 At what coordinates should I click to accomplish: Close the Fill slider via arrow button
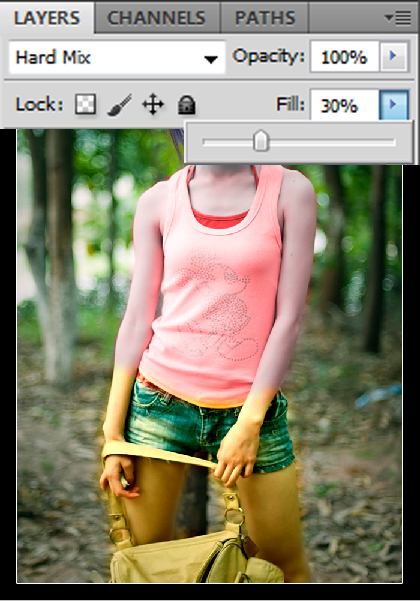click(x=394, y=104)
